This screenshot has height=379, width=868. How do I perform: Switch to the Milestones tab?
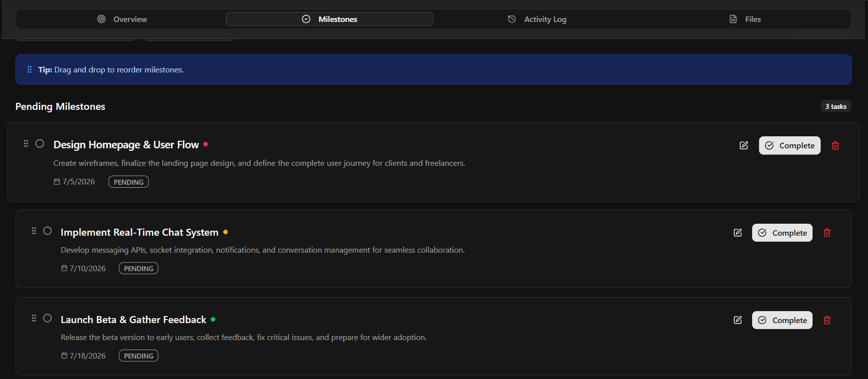[330, 19]
